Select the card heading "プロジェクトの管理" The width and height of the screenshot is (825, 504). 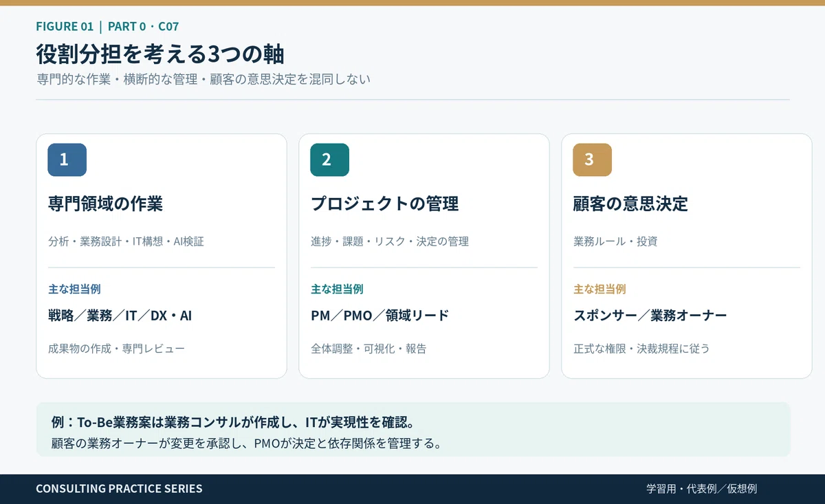tap(384, 204)
